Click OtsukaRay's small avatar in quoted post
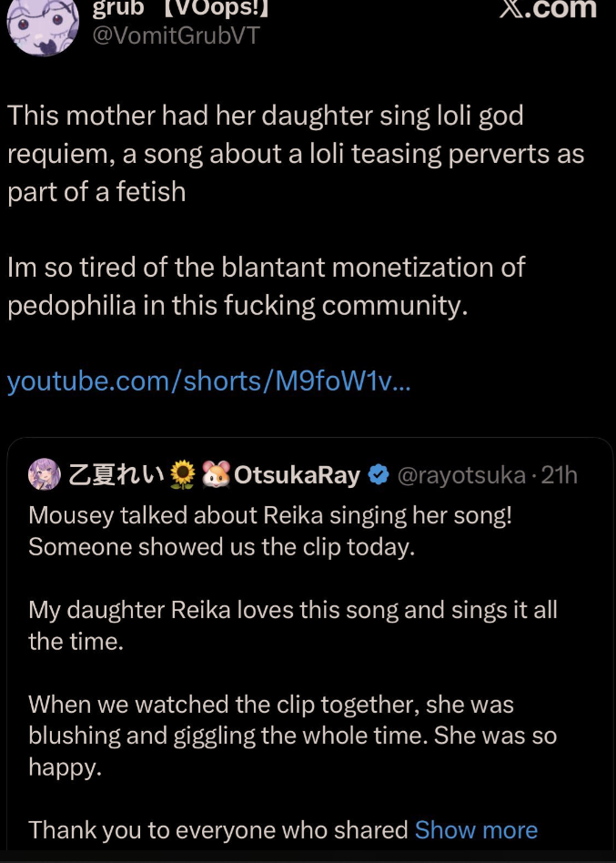 (x=44, y=474)
